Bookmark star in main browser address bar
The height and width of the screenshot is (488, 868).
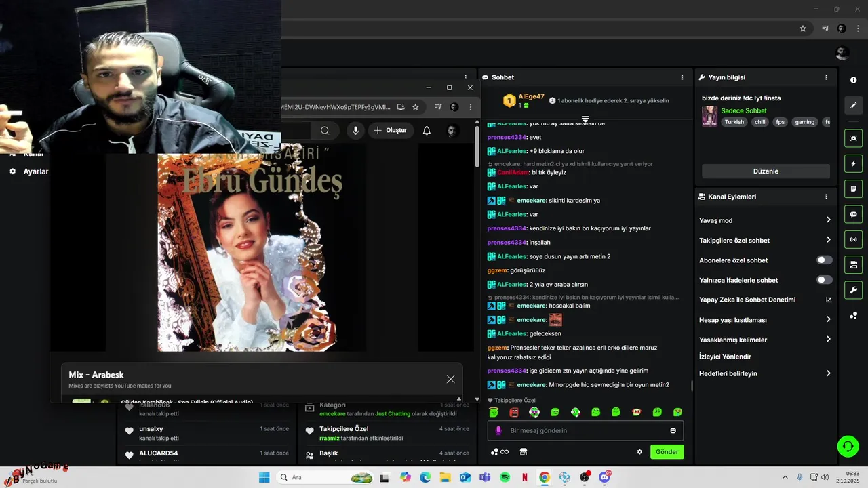[x=803, y=28]
